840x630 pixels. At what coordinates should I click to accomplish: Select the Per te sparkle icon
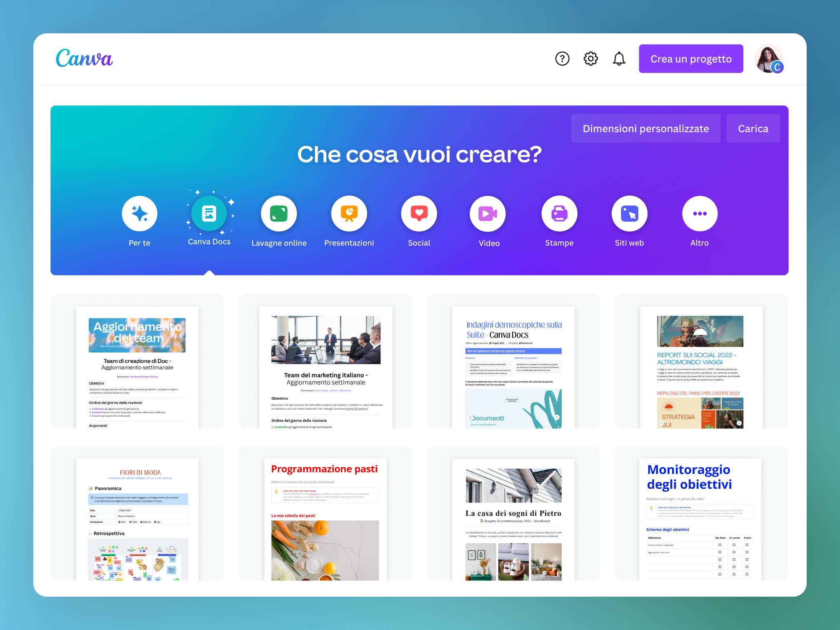(140, 214)
